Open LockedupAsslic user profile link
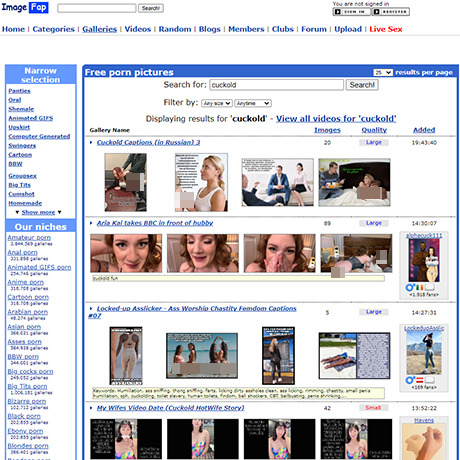Viewport: 460px width, 460px height. coord(424,328)
